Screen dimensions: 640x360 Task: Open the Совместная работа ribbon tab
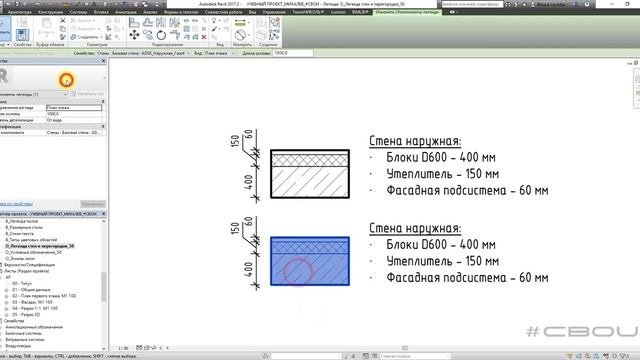(223, 12)
